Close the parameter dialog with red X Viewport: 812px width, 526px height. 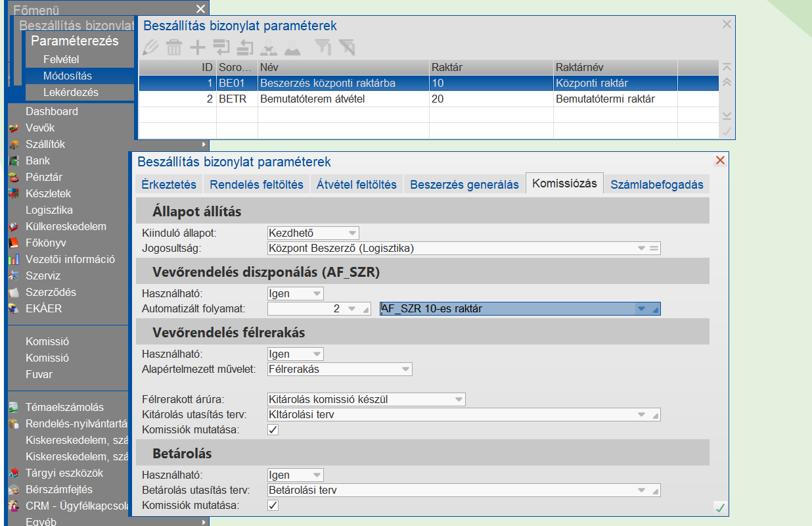(720, 160)
